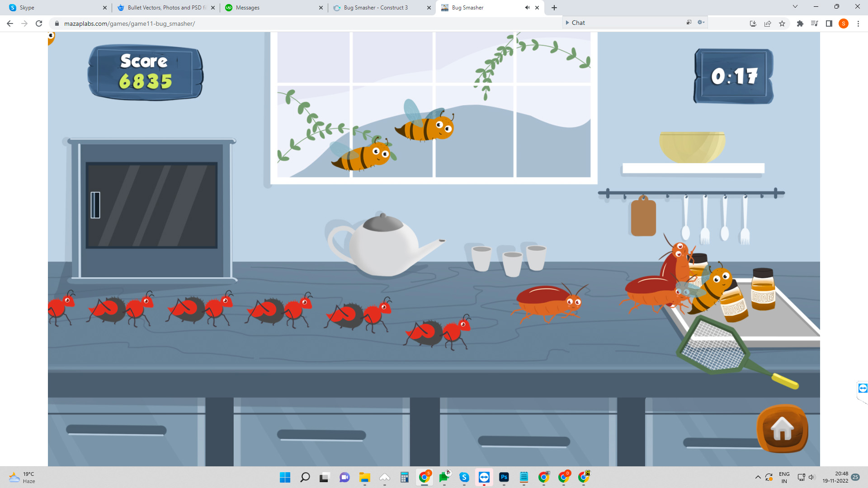This screenshot has height=488, width=868.
Task: Reload the Bug Smasher page
Action: pyautogui.click(x=39, y=23)
